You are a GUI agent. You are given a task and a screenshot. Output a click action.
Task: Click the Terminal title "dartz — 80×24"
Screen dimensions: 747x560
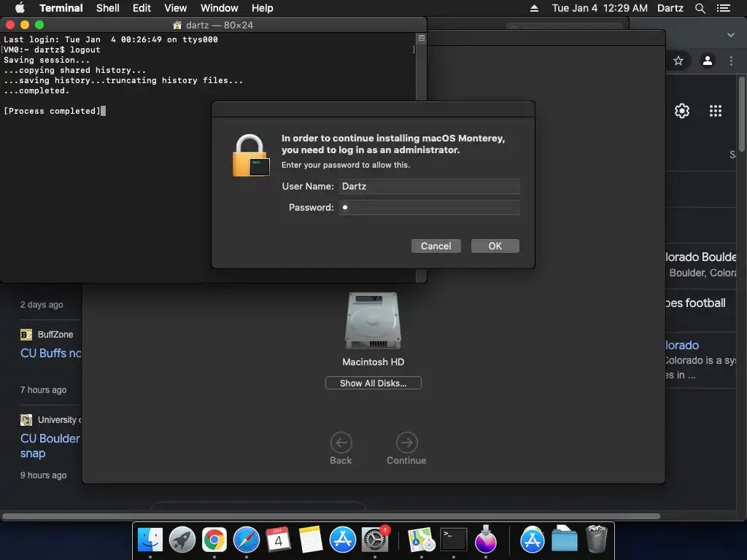(x=219, y=26)
